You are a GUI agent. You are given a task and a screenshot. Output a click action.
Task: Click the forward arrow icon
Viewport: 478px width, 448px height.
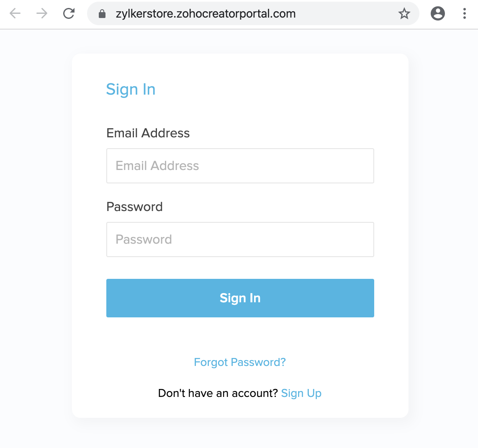click(x=41, y=13)
